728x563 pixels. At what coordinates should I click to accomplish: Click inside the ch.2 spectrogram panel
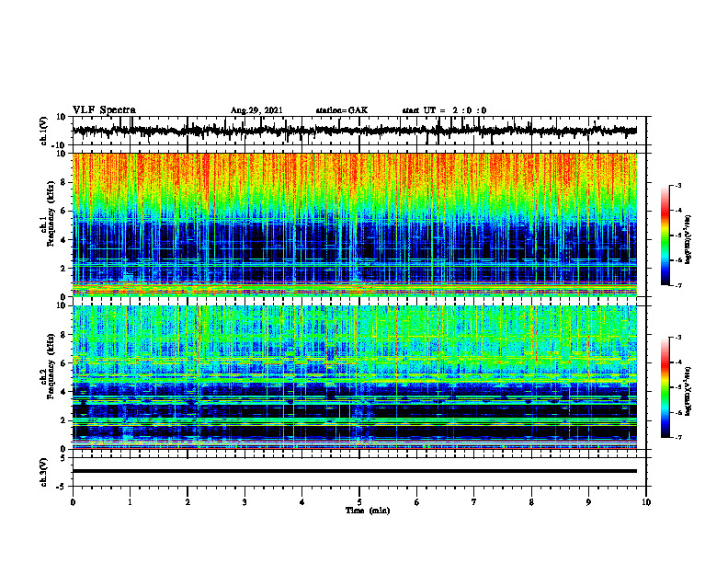point(355,377)
